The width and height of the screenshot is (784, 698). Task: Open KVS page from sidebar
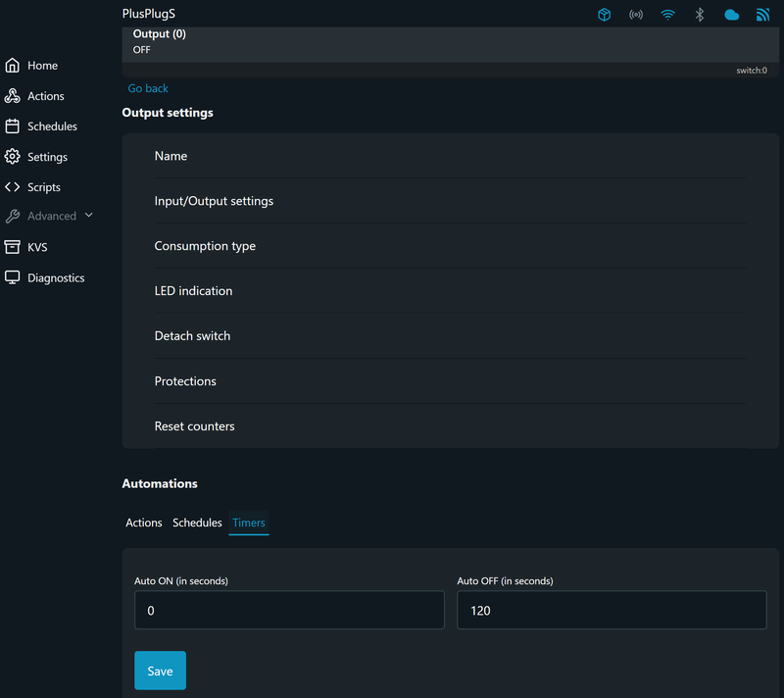37,247
